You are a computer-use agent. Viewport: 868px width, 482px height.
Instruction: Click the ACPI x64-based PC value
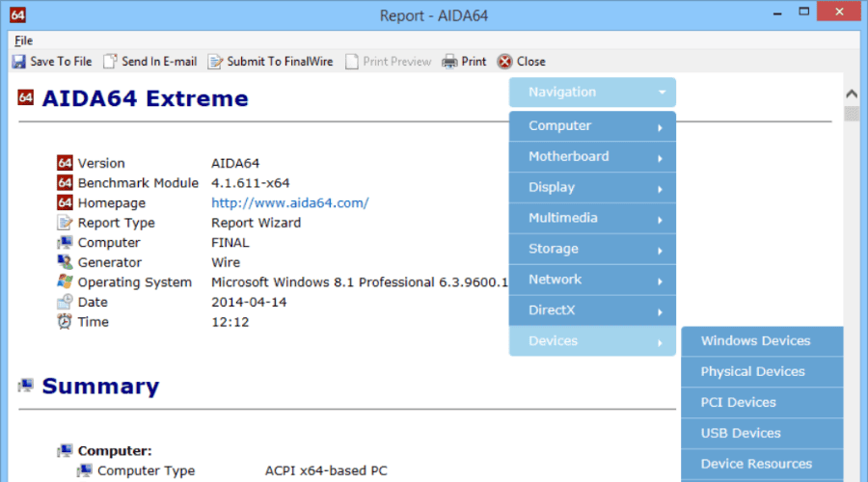click(326, 470)
